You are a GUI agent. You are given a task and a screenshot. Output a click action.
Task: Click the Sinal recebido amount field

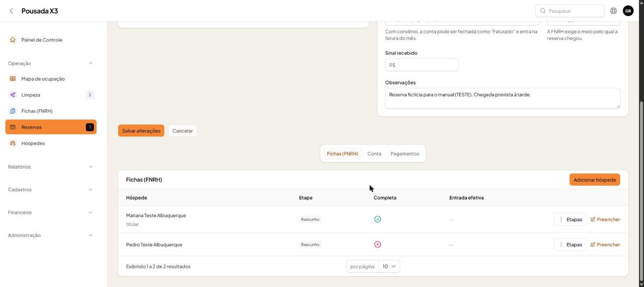coord(428,65)
